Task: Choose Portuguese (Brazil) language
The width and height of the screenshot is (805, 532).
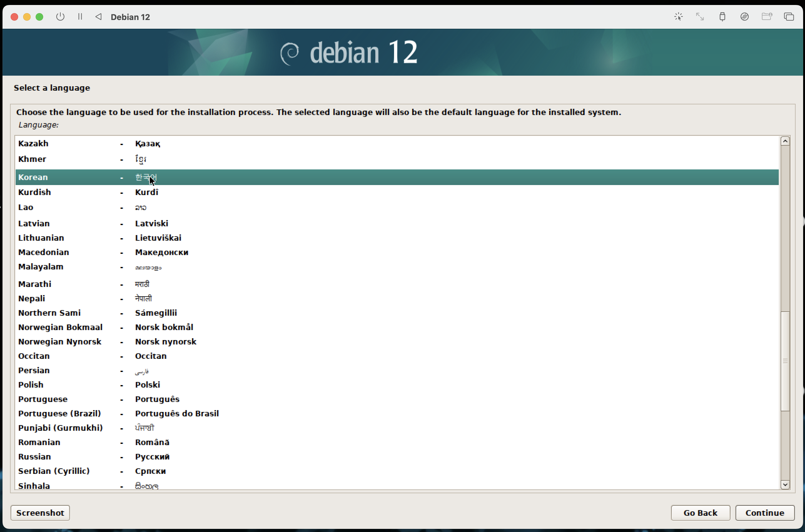Action: (x=397, y=414)
